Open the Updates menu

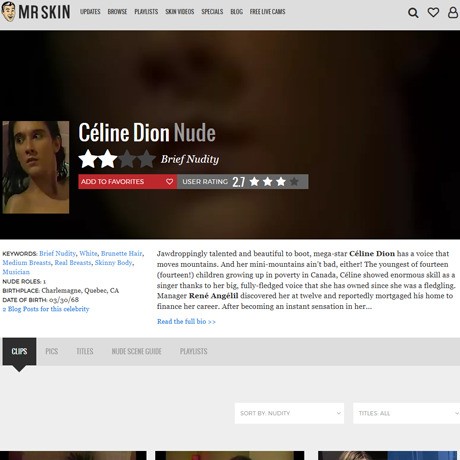[90, 12]
